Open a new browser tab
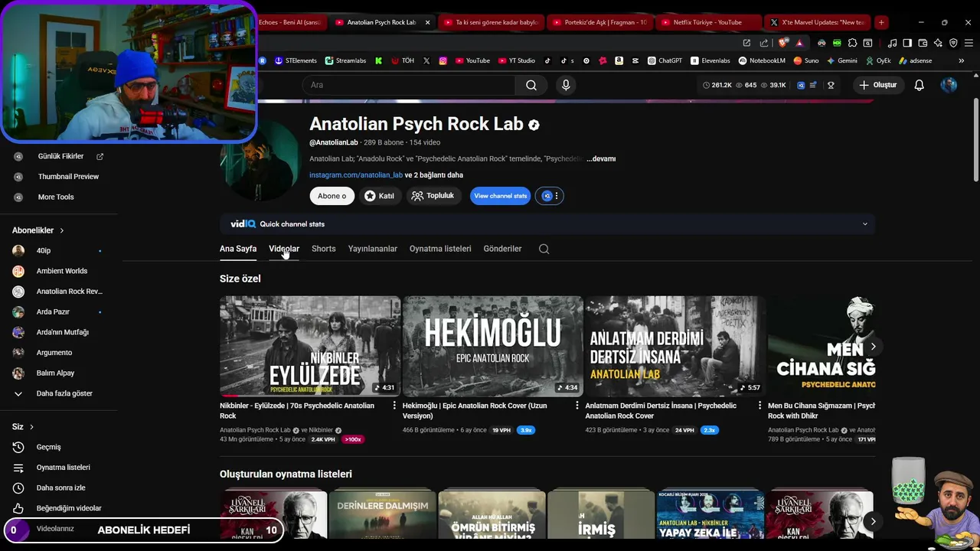The width and height of the screenshot is (980, 551). tap(881, 22)
